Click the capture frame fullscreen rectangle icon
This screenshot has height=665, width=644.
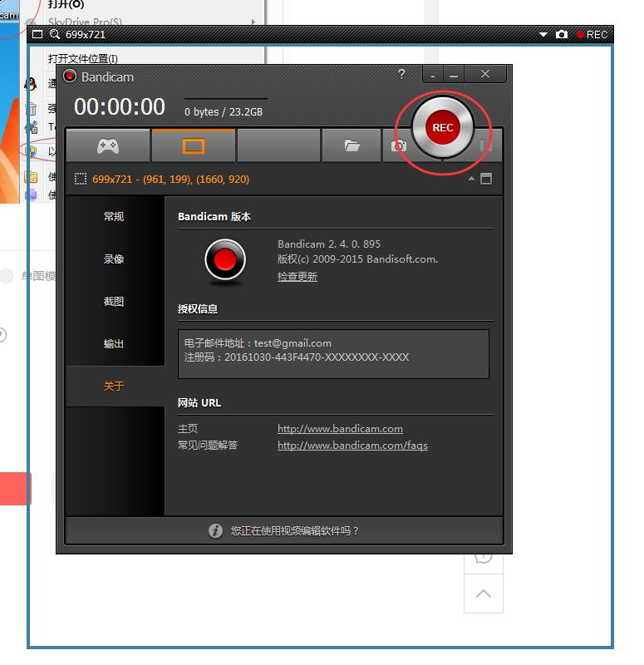click(x=37, y=34)
